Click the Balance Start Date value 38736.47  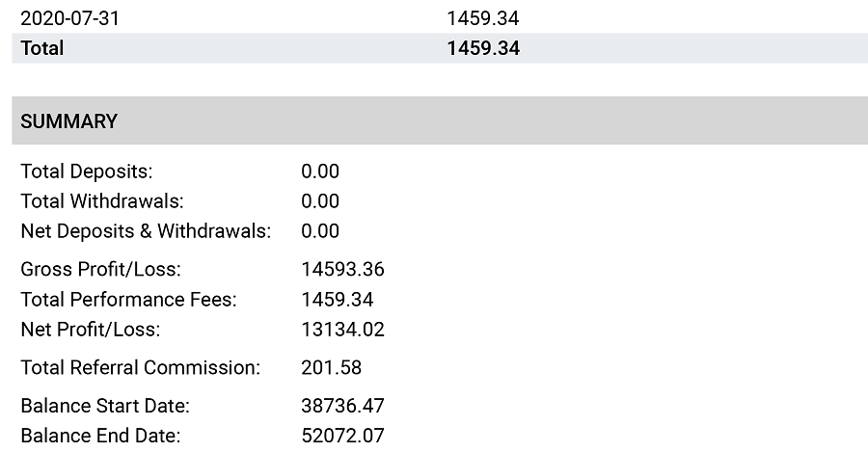click(x=342, y=406)
